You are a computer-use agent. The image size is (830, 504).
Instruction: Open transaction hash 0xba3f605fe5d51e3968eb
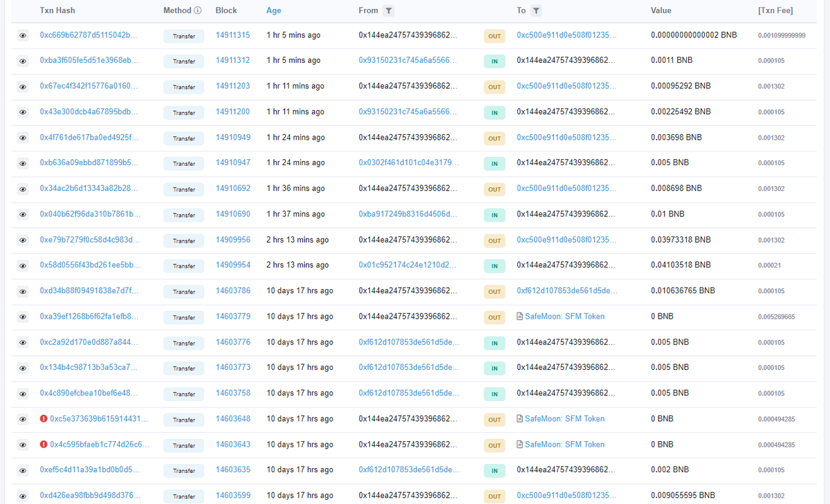(x=89, y=60)
